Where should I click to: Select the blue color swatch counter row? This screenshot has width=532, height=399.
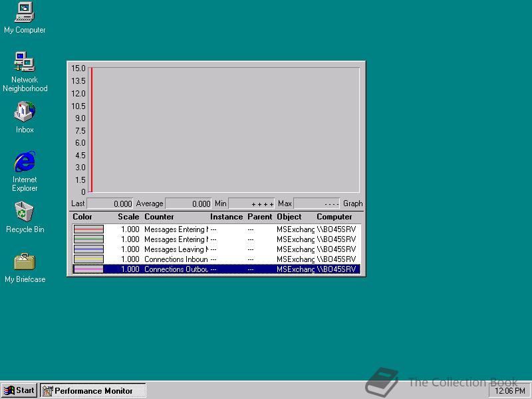click(216, 249)
